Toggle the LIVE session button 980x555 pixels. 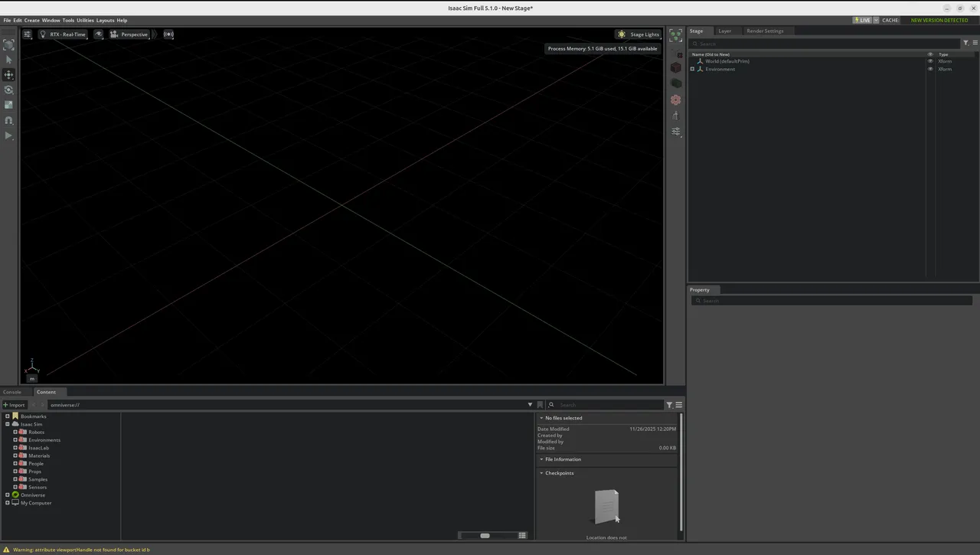click(x=862, y=21)
